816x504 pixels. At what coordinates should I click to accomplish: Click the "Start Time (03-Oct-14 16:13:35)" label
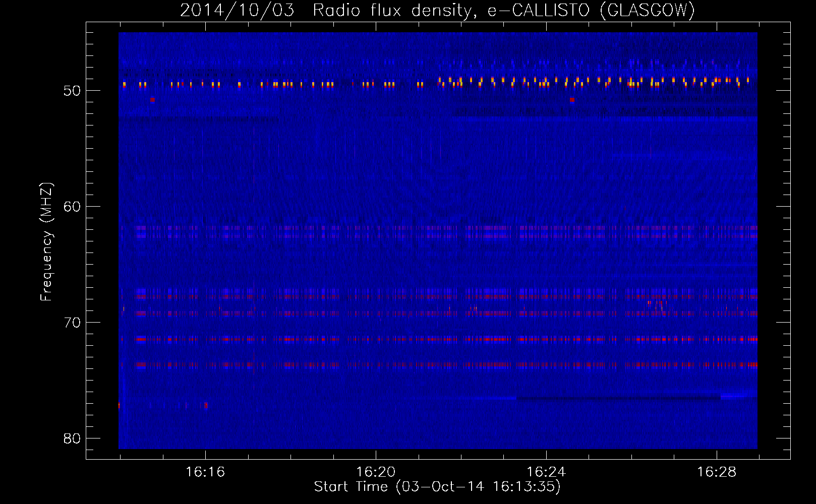point(437,487)
